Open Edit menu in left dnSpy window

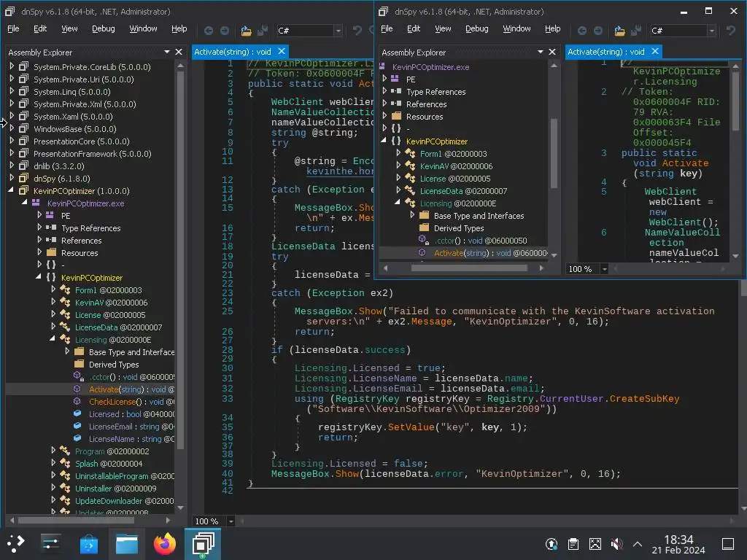point(40,28)
